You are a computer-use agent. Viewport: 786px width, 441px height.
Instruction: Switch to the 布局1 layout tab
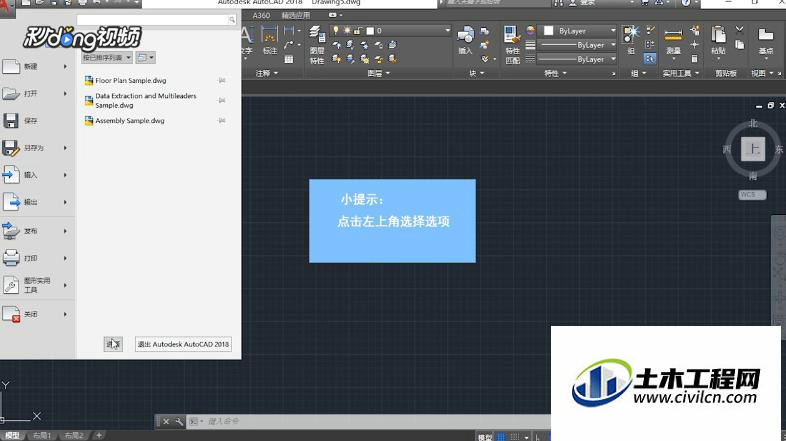coord(42,435)
